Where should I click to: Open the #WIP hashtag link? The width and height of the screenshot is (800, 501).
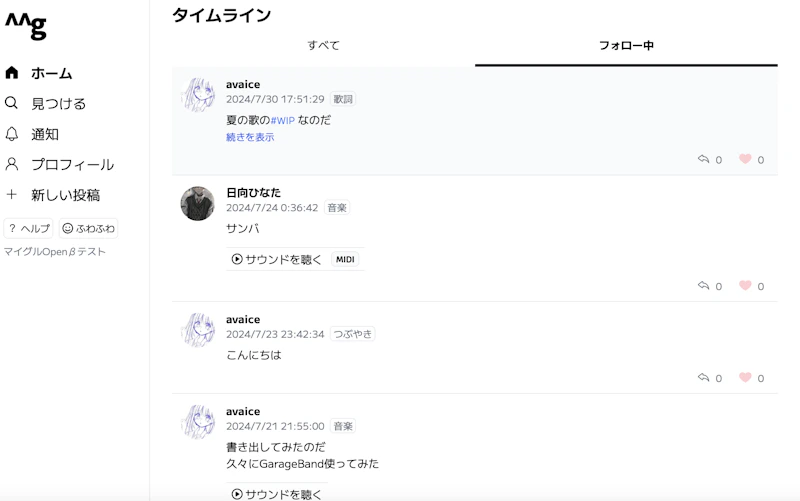tap(283, 120)
